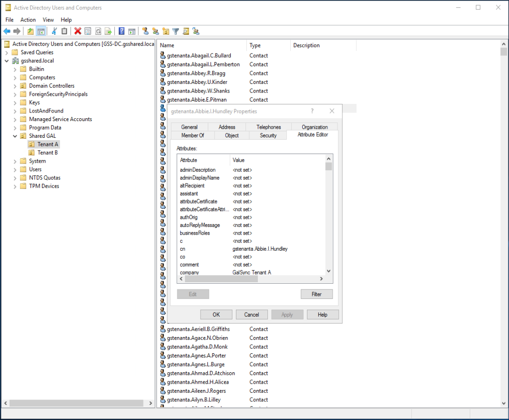Select the Tenant B organizational unit
Image resolution: width=509 pixels, height=420 pixels.
pos(47,153)
